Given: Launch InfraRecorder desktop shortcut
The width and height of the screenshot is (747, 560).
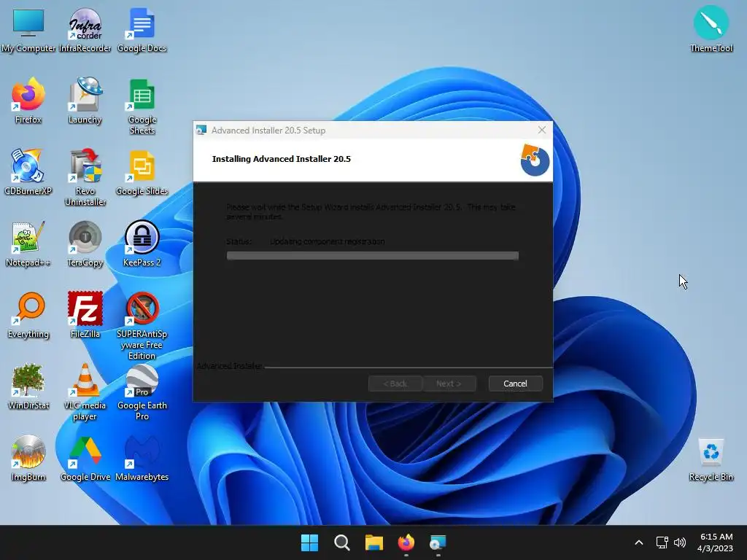Looking at the screenshot, I should [x=85, y=29].
